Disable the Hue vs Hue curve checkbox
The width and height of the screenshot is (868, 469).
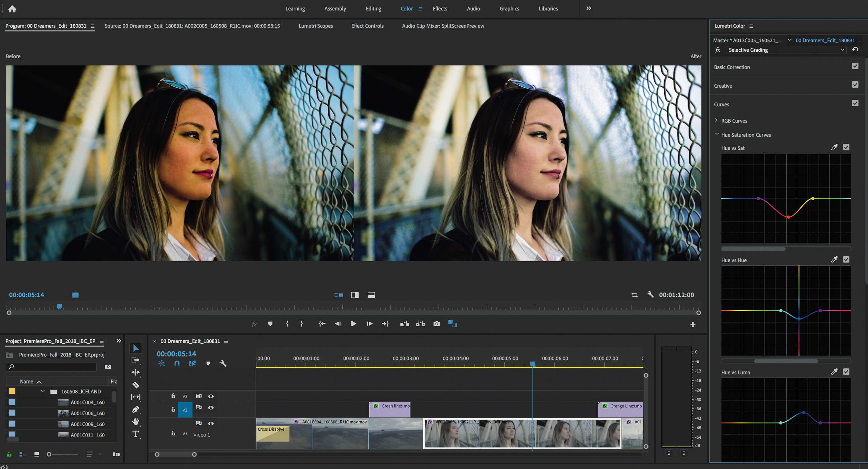click(846, 260)
